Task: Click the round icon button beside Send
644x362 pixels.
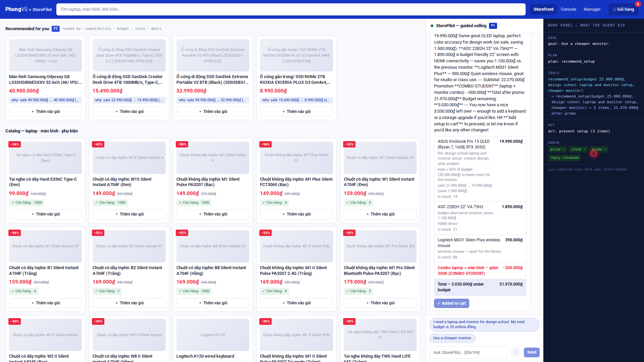Action: point(516,352)
